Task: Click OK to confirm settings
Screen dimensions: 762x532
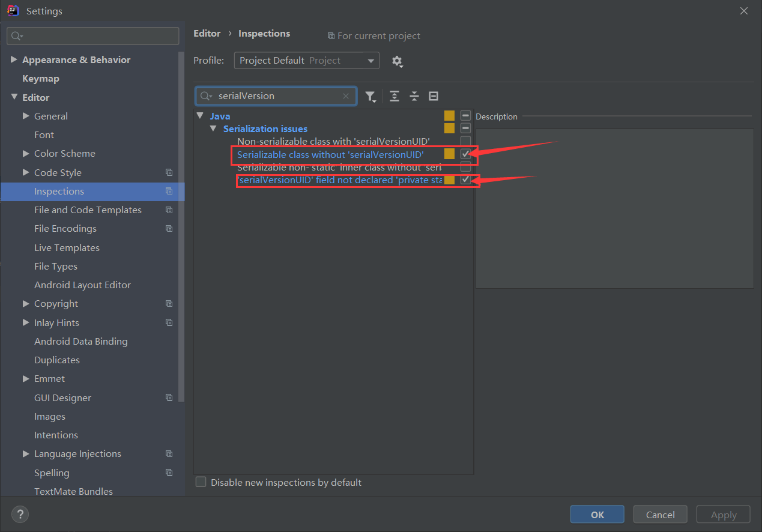Action: pos(597,515)
